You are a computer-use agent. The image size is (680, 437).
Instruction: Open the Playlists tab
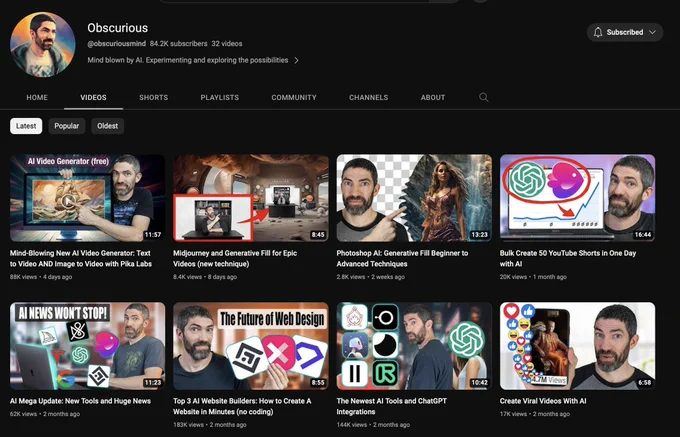tap(219, 97)
